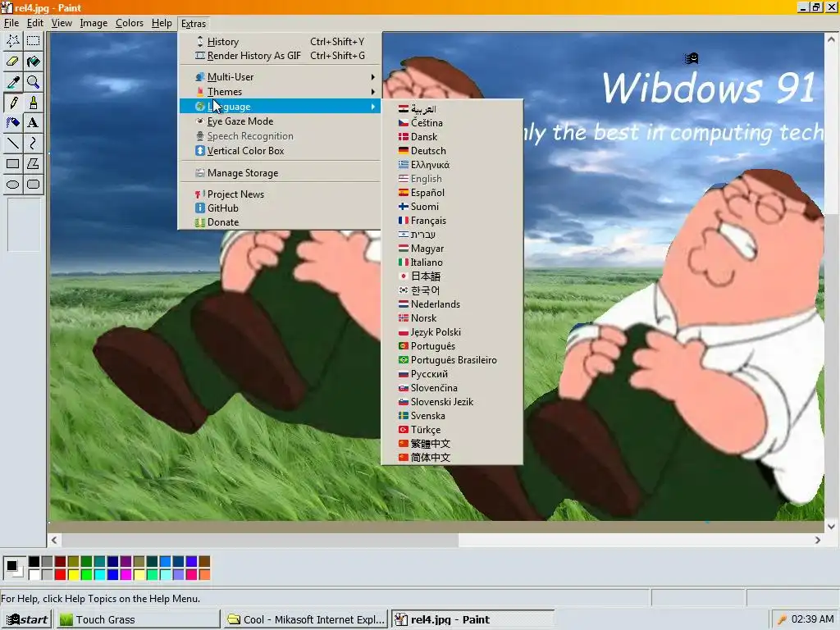Select the Rounded Rectangle tool
Viewport: 840px width, 630px height.
click(33, 185)
